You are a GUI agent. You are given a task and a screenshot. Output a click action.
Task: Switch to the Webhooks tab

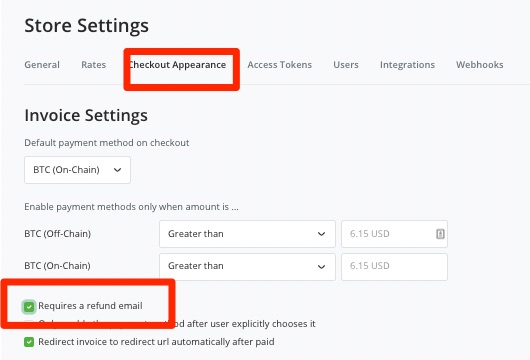(x=480, y=65)
